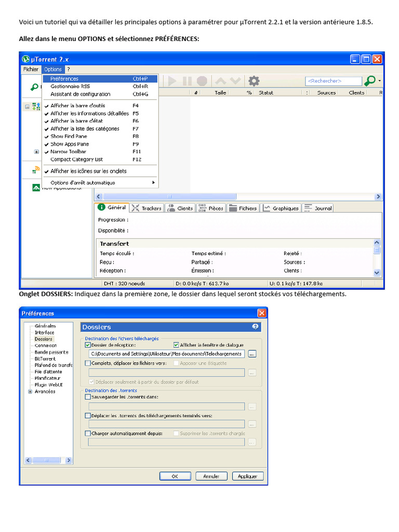Screen dimensions: 399x532
Task: Click the Move up queue arrow icon
Action: click(220, 81)
